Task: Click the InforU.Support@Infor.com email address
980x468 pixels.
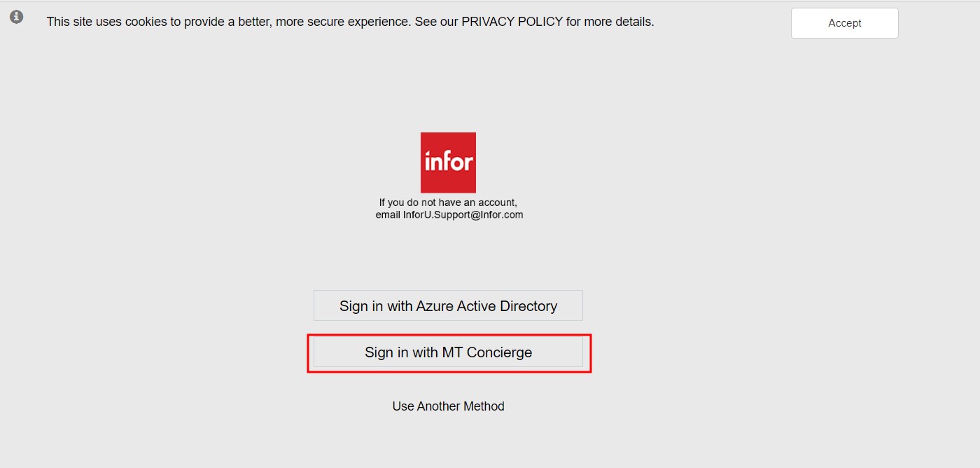Action: pyautogui.click(x=463, y=215)
